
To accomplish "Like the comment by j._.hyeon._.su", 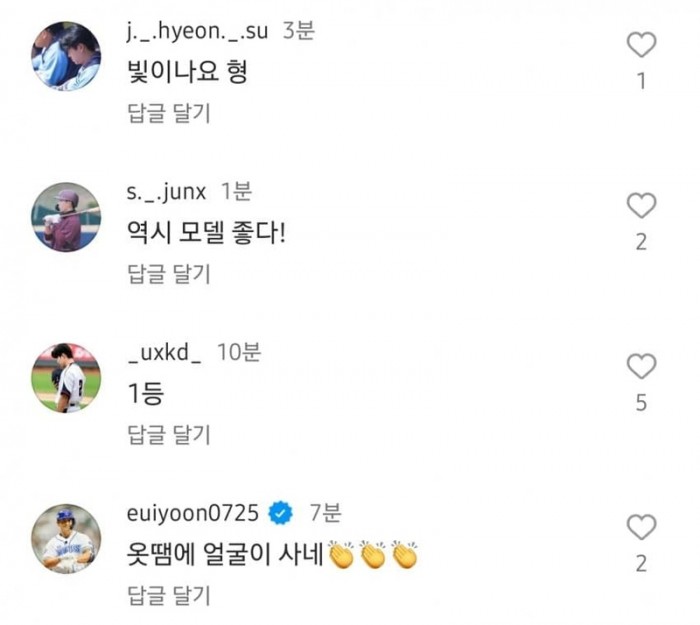I will pyautogui.click(x=641, y=45).
